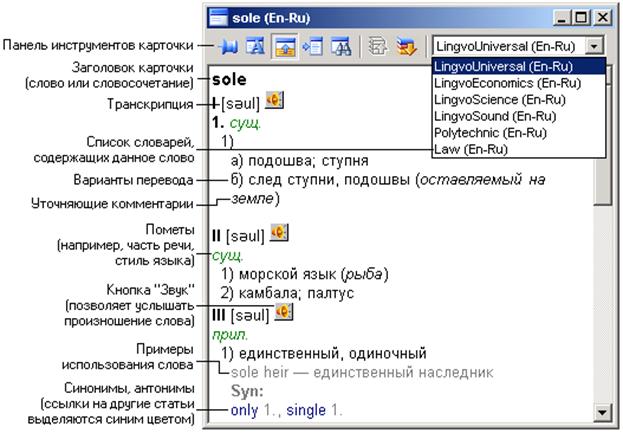Click the scrollbar down arrow
Screen dimensions: 623x433
(x=602, y=412)
